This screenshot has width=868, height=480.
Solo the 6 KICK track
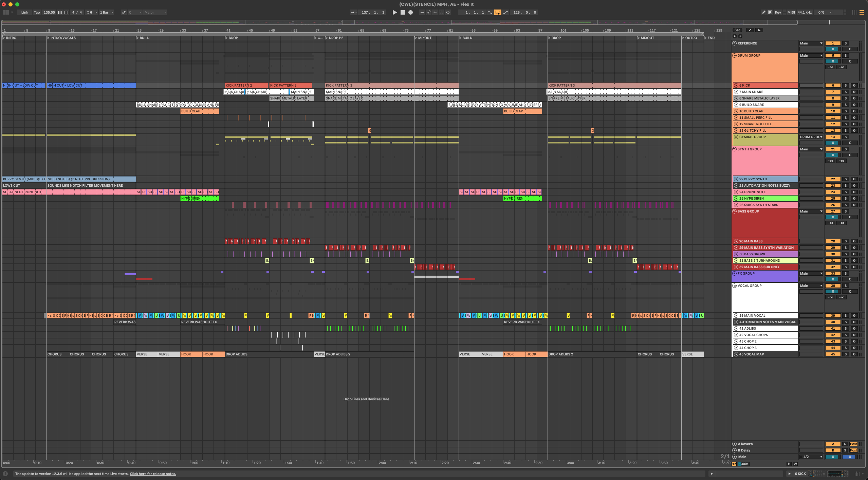pyautogui.click(x=846, y=86)
